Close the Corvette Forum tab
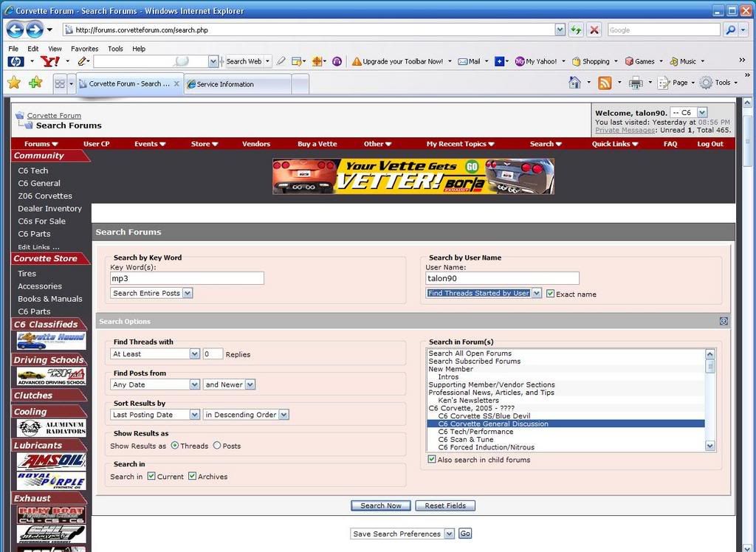This screenshot has height=552, width=756. point(176,83)
